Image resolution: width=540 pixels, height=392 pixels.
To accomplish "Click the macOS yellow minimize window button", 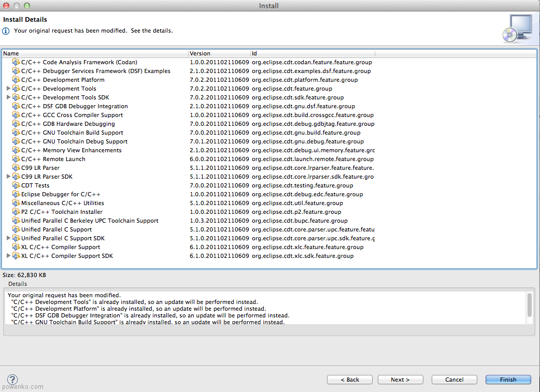I will coord(17,6).
